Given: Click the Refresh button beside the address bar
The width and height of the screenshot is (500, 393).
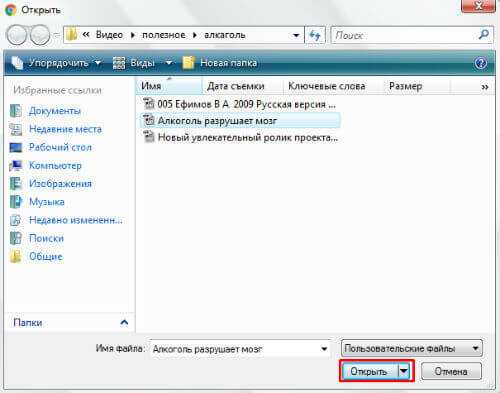Looking at the screenshot, I should (315, 35).
